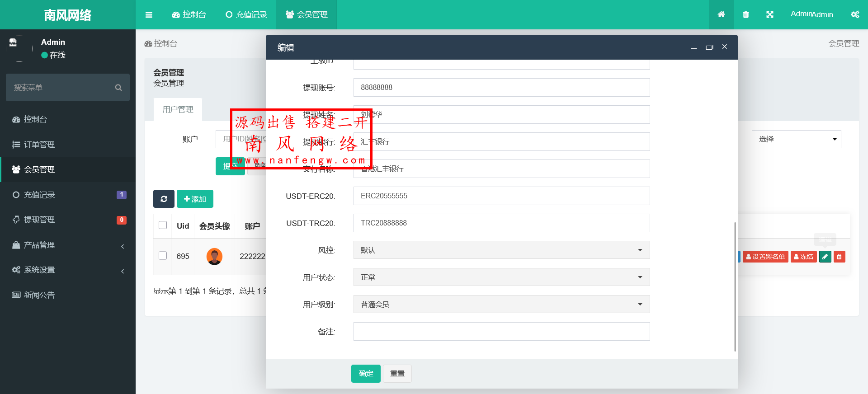Select the 用户管理 tab
This screenshot has width=868, height=394.
178,109
